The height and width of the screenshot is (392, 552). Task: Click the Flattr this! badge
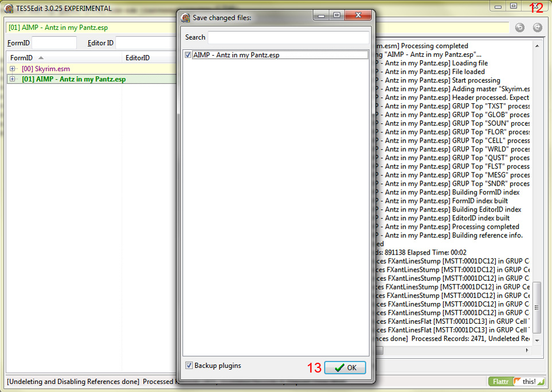(516, 382)
